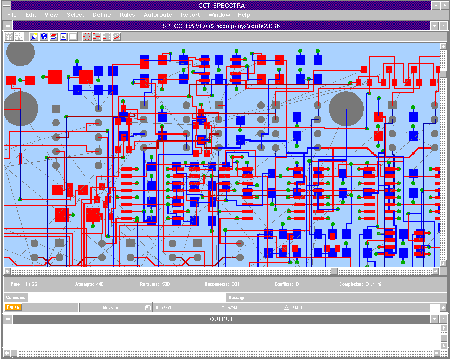Click the dotted grid toolbar icon

19,37
